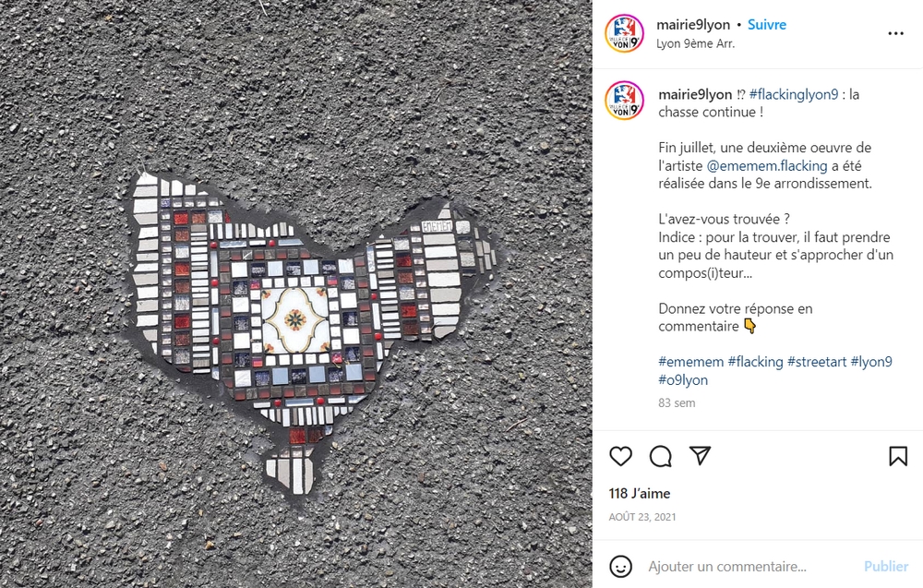923x588 pixels.
Task: Open the emoji picker smiley icon
Action: click(620, 566)
